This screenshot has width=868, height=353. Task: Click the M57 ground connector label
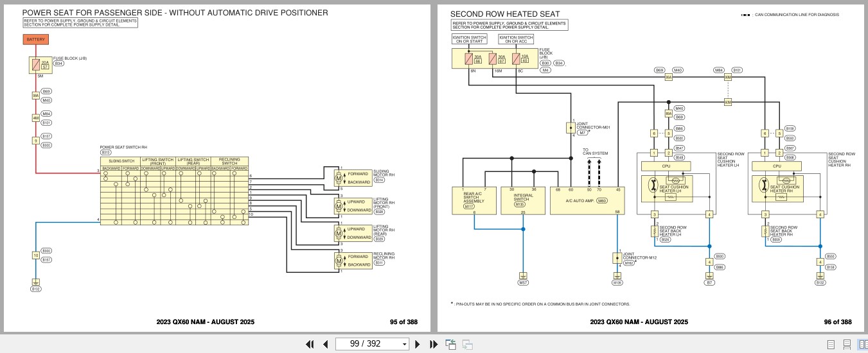pyautogui.click(x=523, y=282)
